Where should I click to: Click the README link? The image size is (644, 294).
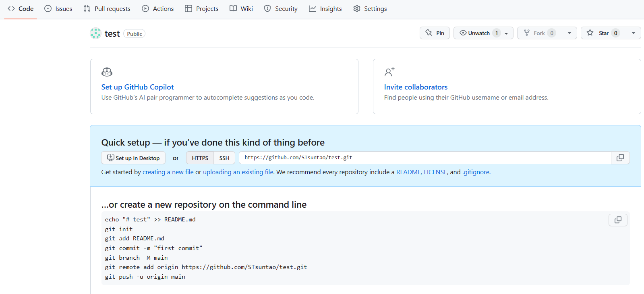click(408, 172)
